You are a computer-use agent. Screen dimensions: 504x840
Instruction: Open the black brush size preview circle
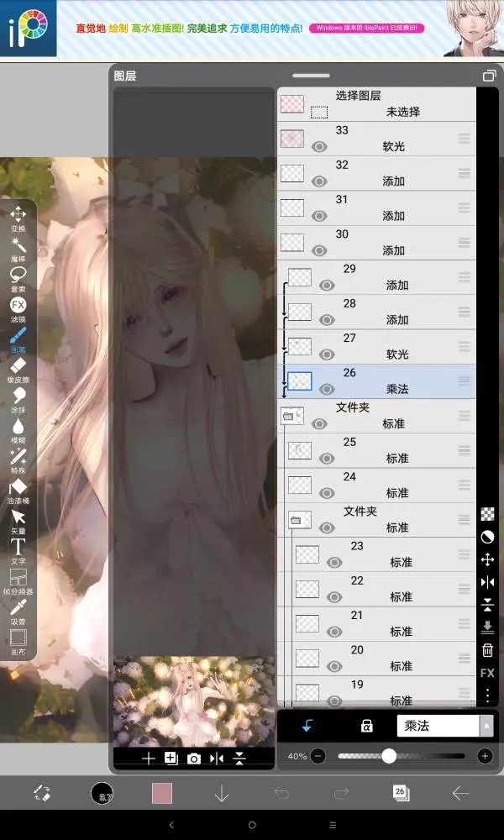click(102, 792)
